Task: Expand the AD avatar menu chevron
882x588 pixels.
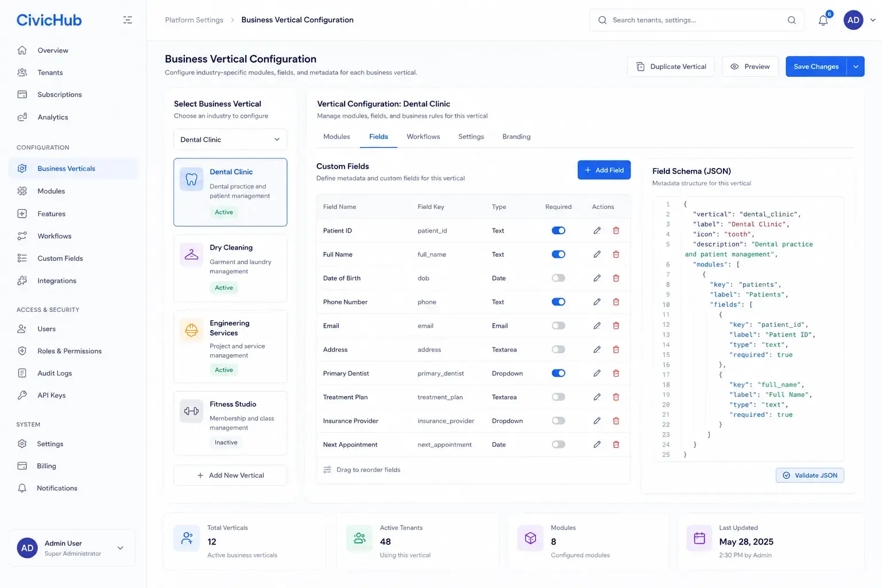Action: click(x=873, y=20)
